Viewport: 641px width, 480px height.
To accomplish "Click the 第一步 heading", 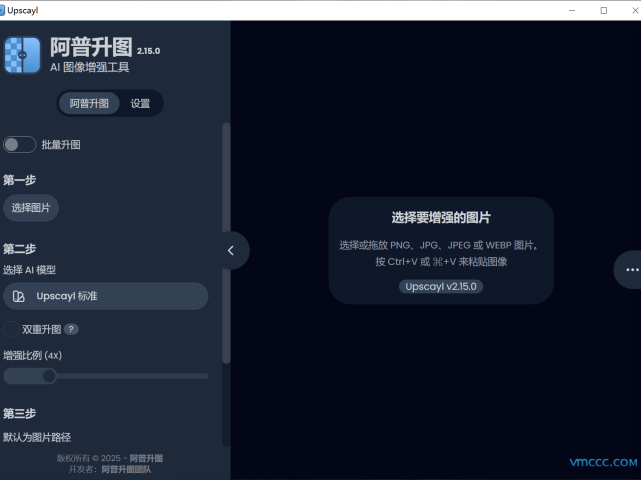I will pyautogui.click(x=20, y=180).
